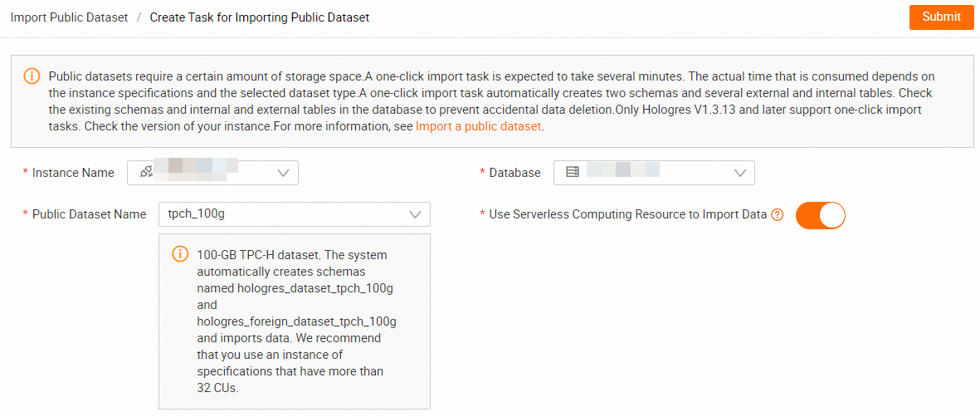
Task: Click the help question-mark icon for Serverless Computing
Action: [x=778, y=215]
